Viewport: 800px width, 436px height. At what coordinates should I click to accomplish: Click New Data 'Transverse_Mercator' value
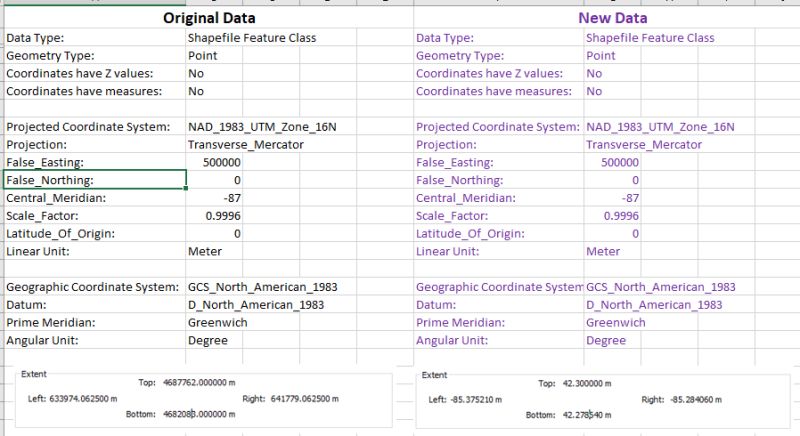click(644, 145)
